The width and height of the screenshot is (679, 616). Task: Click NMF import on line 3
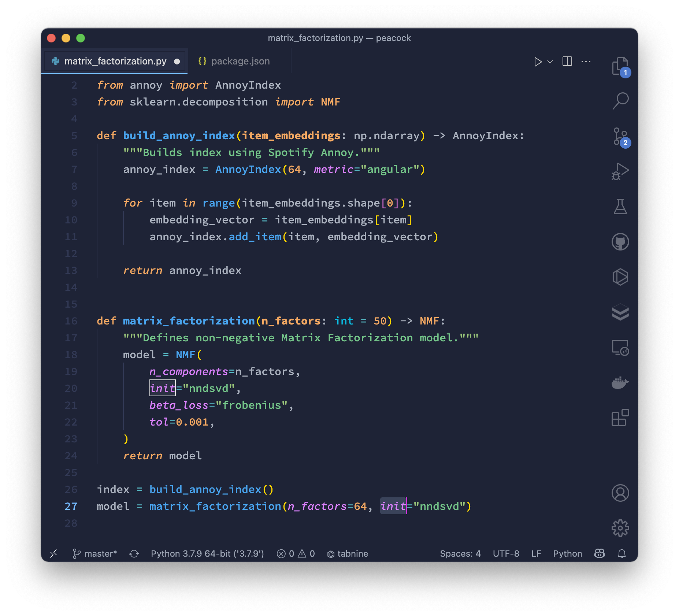point(330,102)
